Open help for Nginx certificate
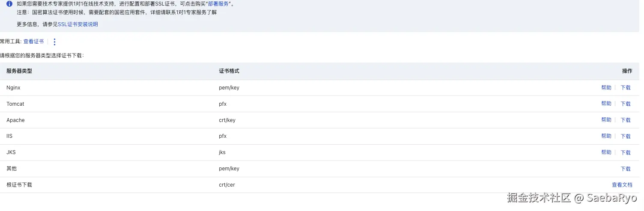 606,88
